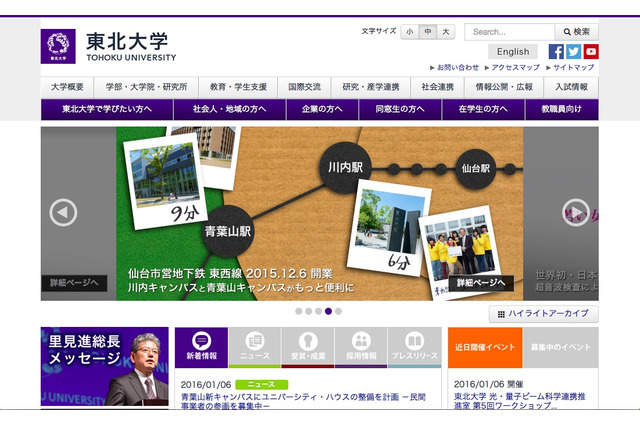Open the 大学概要 menu

tap(67, 87)
